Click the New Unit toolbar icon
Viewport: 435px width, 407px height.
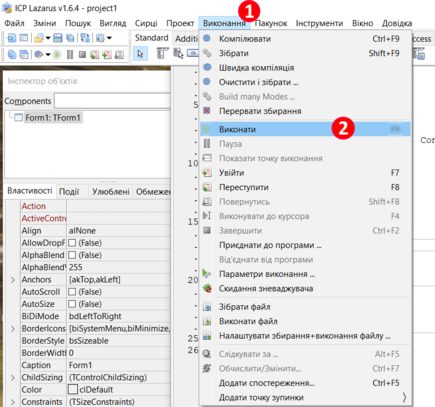(12, 38)
